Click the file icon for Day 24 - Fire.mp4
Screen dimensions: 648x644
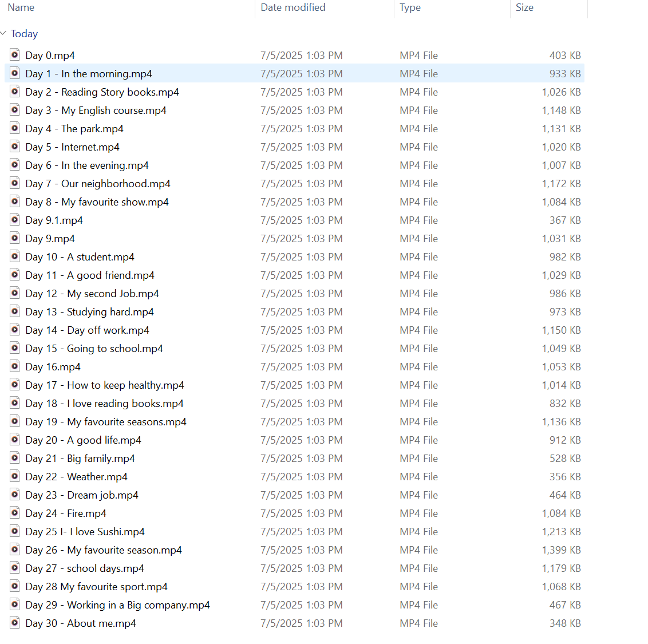[x=15, y=513]
